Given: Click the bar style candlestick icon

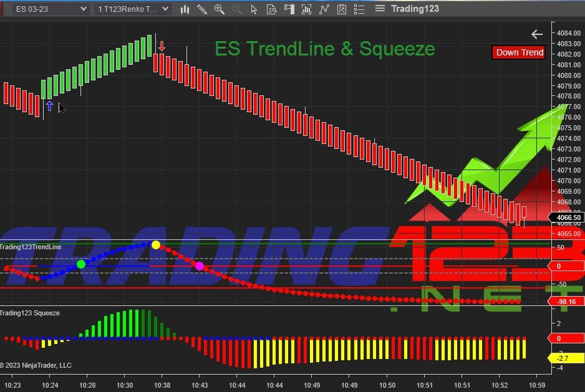Looking at the screenshot, I should (x=185, y=9).
